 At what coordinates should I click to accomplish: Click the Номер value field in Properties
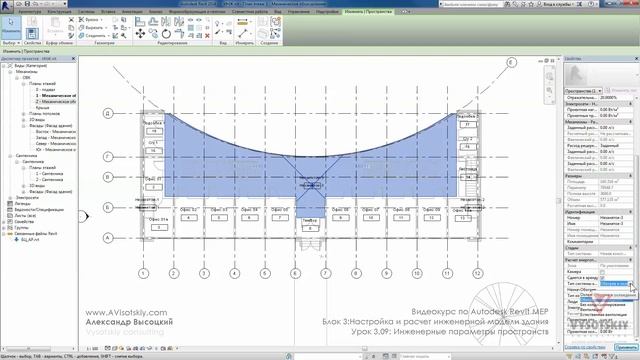click(616, 218)
